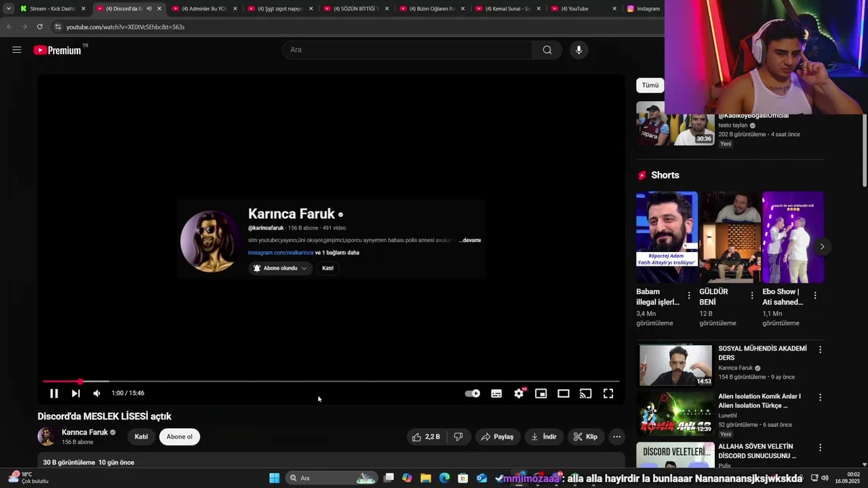Enable the miniplayer
The width and height of the screenshot is (868, 488).
[541, 393]
